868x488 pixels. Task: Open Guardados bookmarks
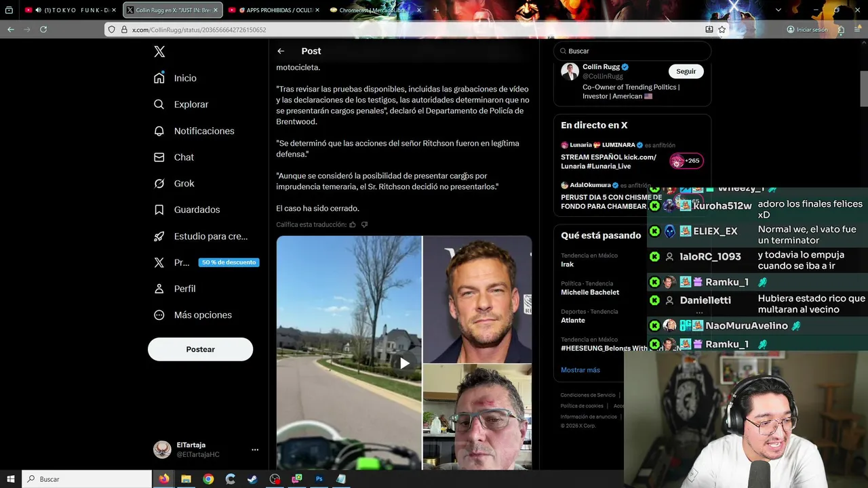pyautogui.click(x=186, y=209)
